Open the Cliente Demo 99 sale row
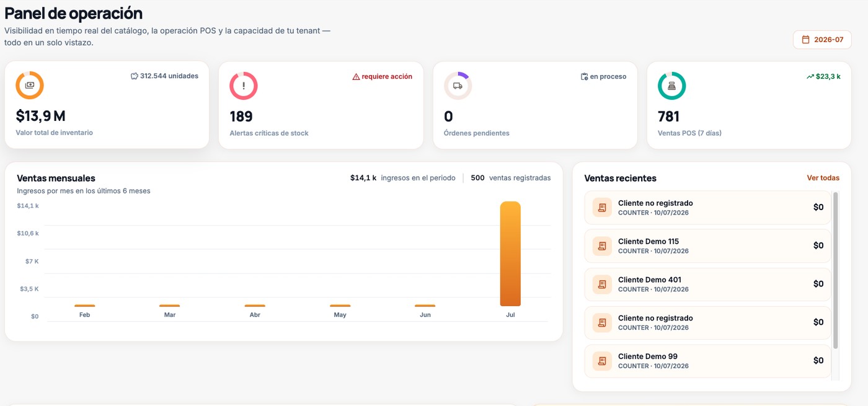Viewport: 868px width, 406px height. [x=707, y=361]
